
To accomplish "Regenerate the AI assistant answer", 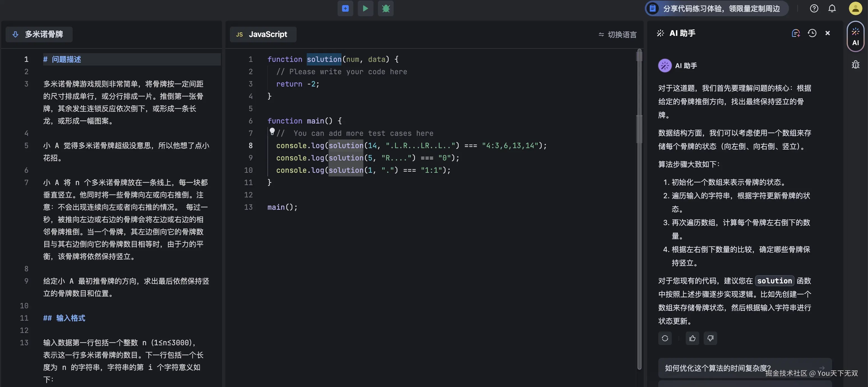I will (665, 338).
